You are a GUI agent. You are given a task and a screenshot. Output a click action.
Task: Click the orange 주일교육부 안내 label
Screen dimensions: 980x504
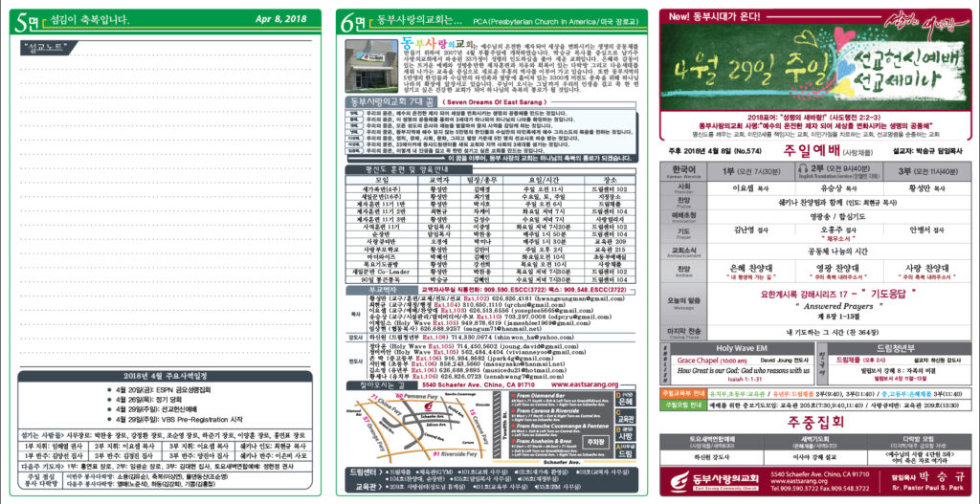click(x=682, y=394)
